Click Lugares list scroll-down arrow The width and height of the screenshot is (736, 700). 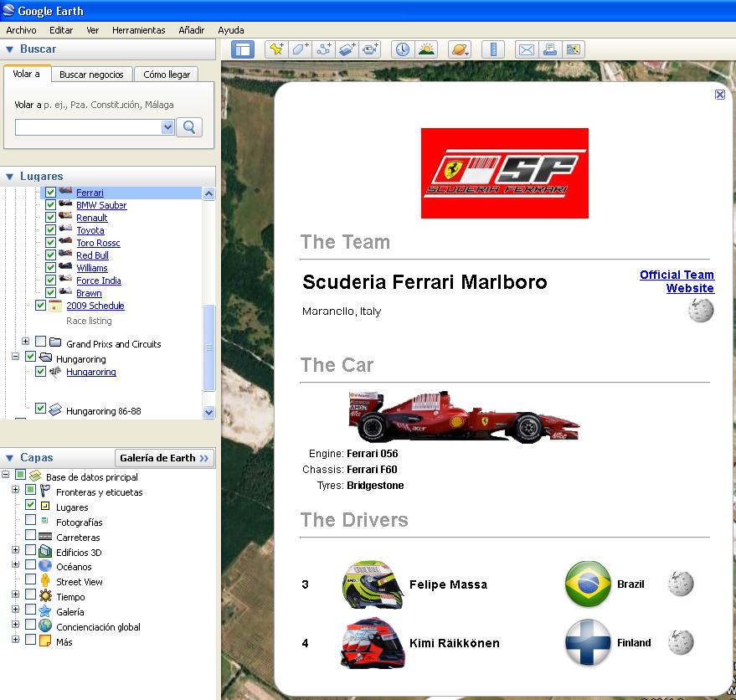[208, 412]
